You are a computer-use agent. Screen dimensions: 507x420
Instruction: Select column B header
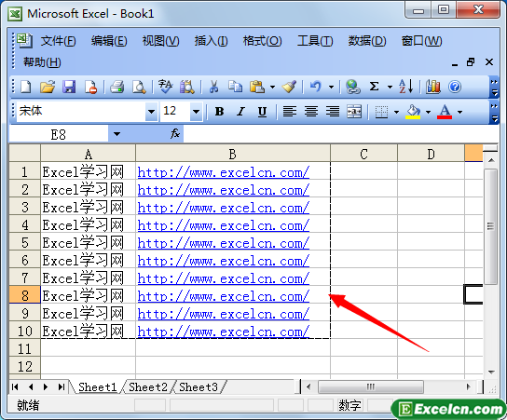(233, 154)
